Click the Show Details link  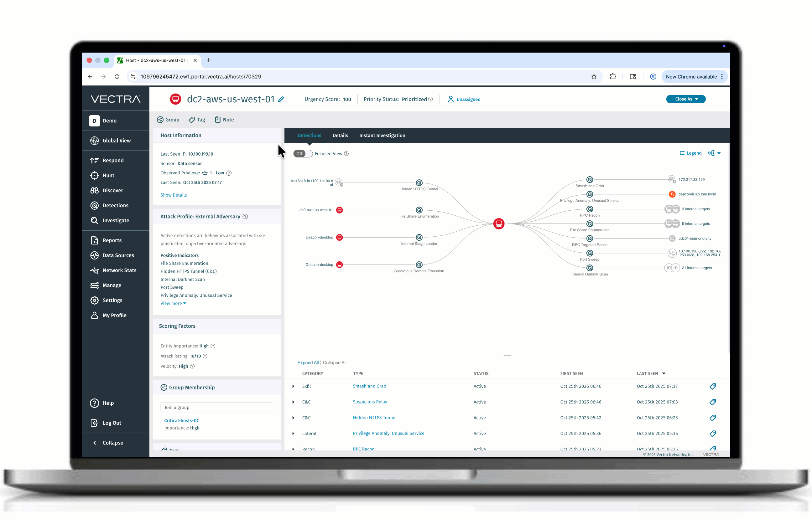173,195
